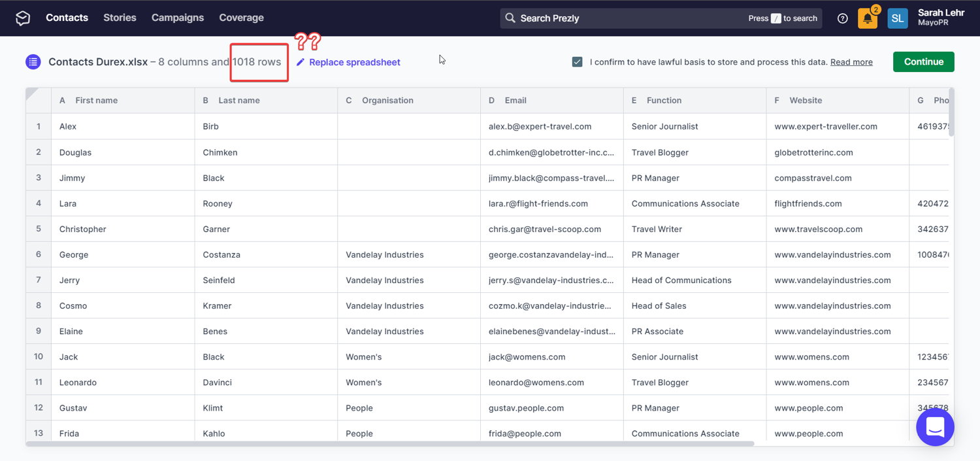Click the SL user avatar
Image resolution: width=980 pixels, height=461 pixels.
tap(898, 18)
